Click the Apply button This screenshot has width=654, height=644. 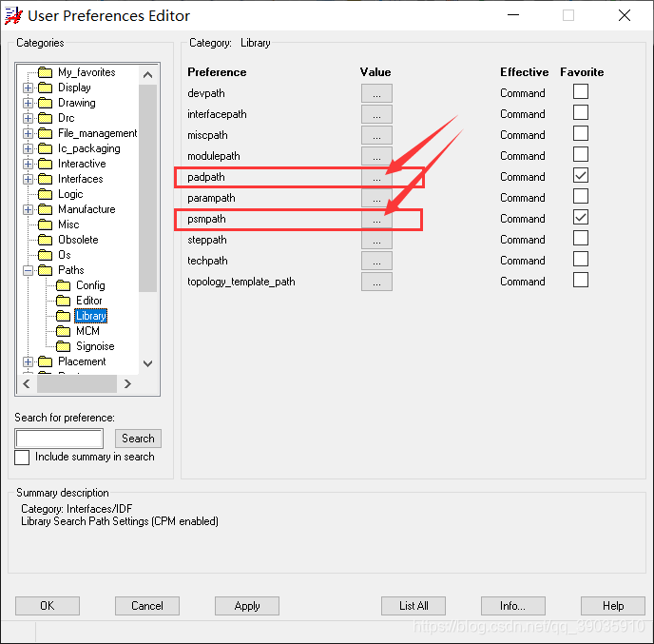coord(247,606)
